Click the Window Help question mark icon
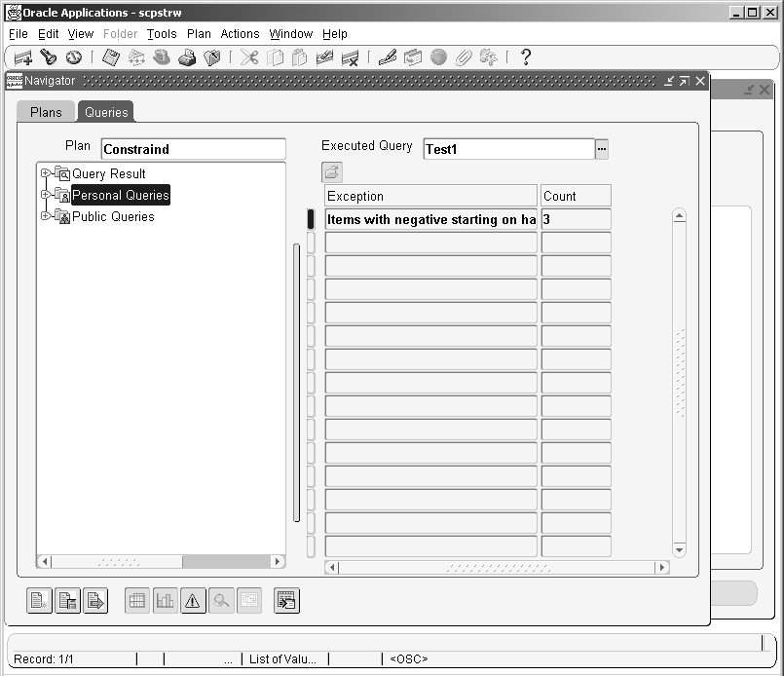Viewport: 784px width, 676px height. [526, 57]
